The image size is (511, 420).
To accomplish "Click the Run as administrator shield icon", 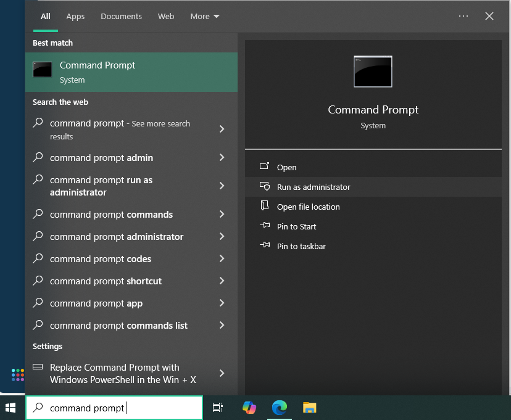I will (x=264, y=186).
